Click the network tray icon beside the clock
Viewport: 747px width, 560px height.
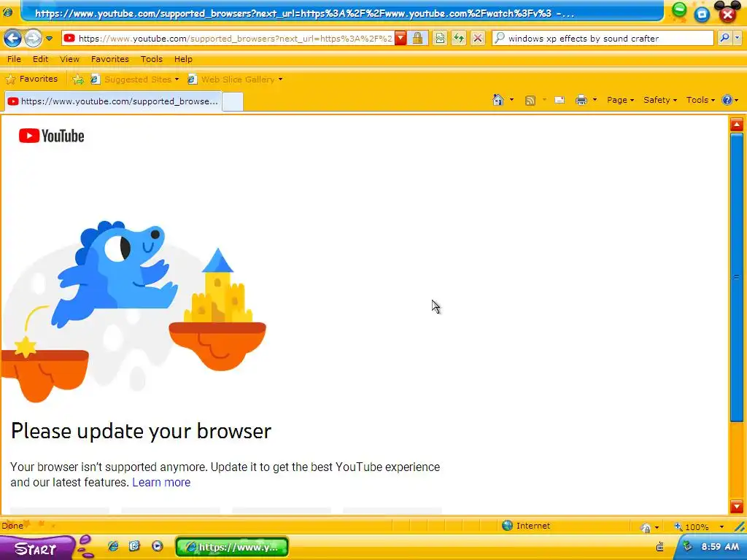(687, 547)
